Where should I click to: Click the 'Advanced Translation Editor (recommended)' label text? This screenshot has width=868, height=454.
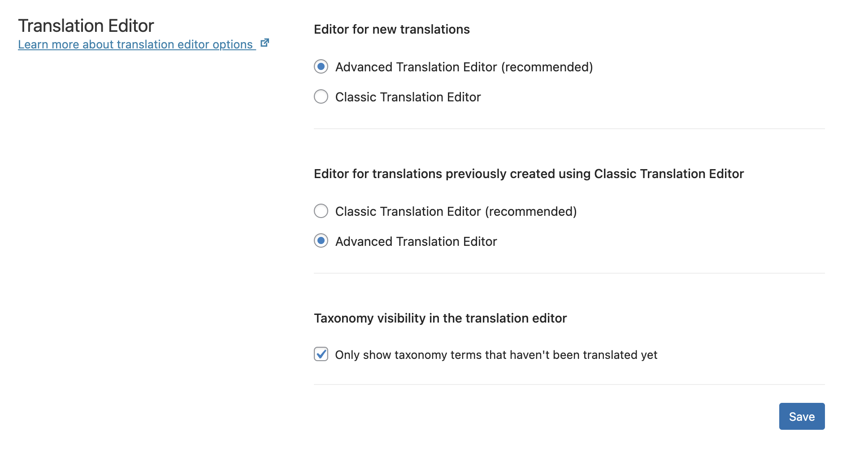(464, 67)
